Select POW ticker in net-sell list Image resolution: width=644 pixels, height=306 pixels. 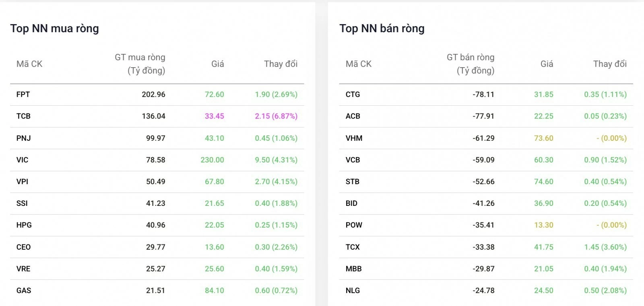coord(354,225)
